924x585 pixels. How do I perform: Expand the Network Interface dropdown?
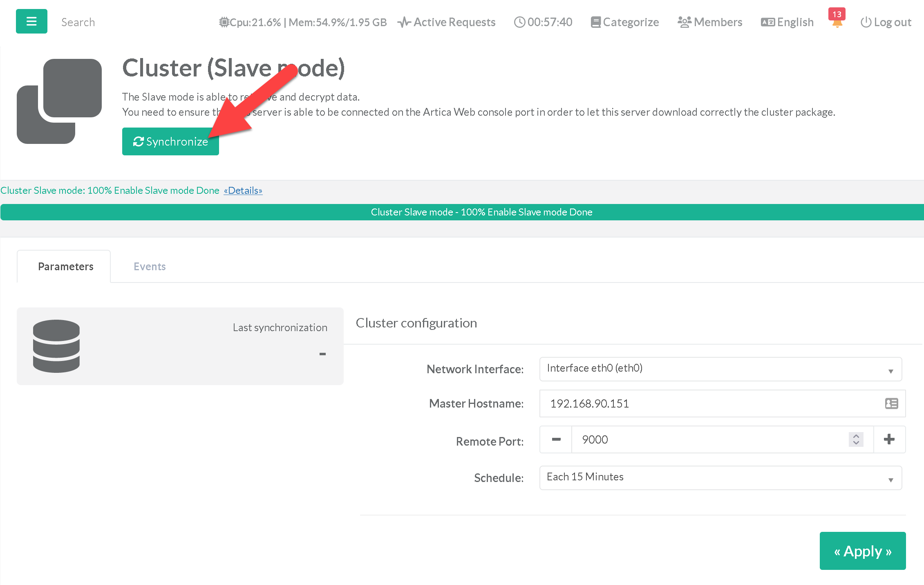click(x=720, y=369)
